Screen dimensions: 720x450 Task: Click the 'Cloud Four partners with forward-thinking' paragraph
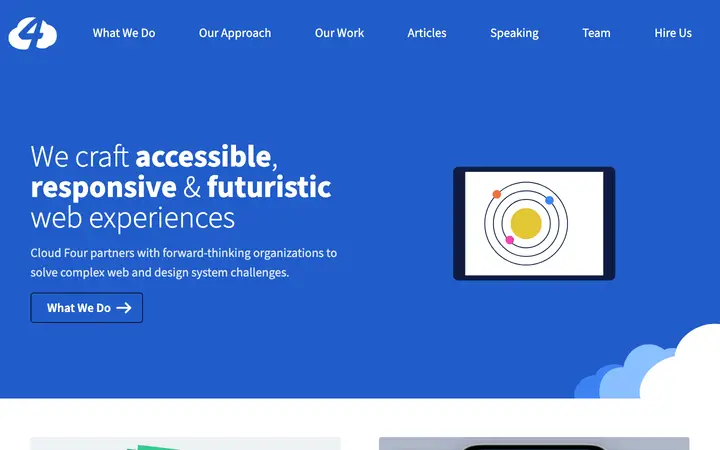point(184,263)
